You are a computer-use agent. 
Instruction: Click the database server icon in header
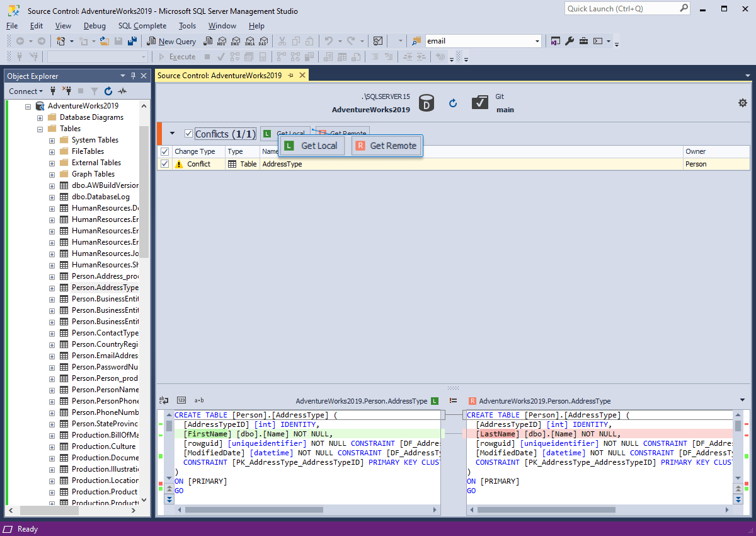point(427,103)
